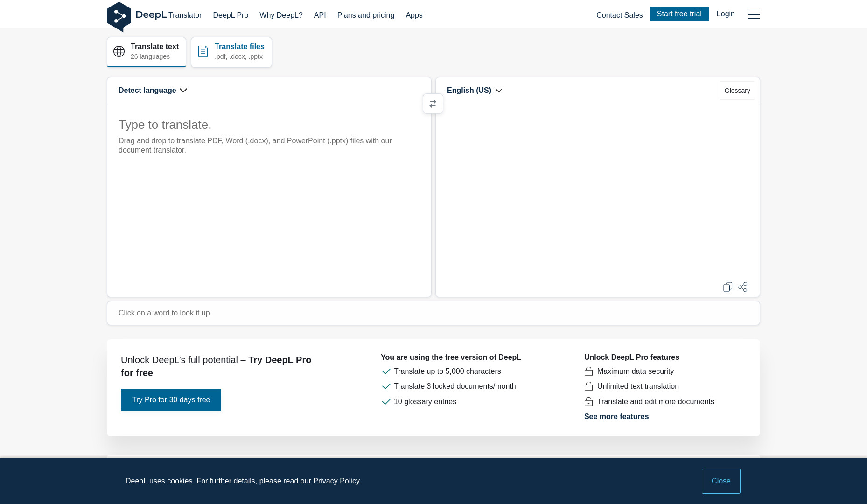Image resolution: width=867 pixels, height=504 pixels.
Task: Switch to the Translate text tab
Action: 147,52
